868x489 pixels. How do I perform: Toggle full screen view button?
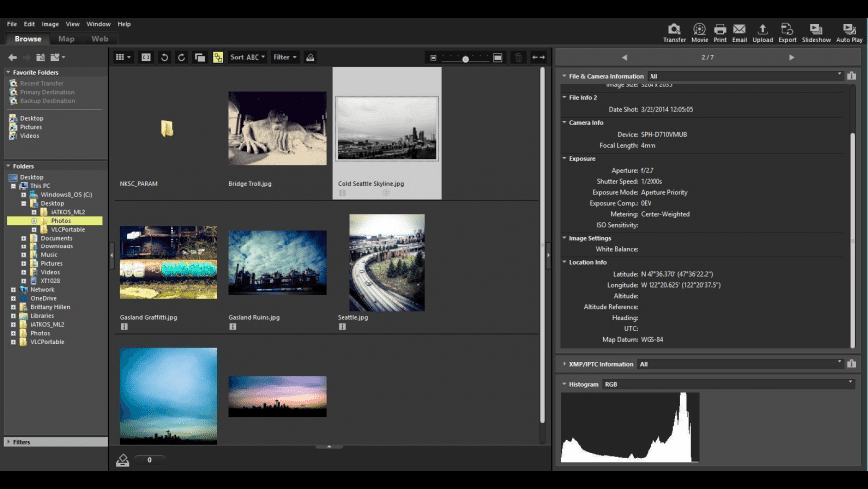pos(145,57)
